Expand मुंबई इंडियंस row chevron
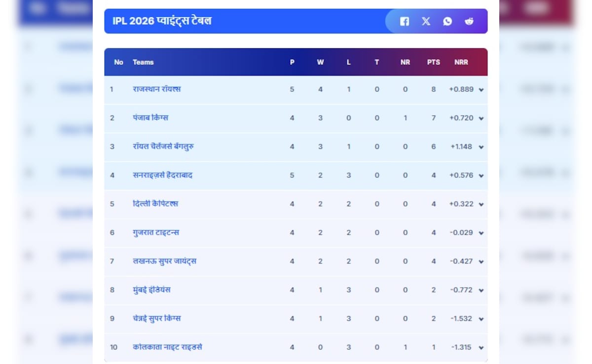 coord(481,290)
